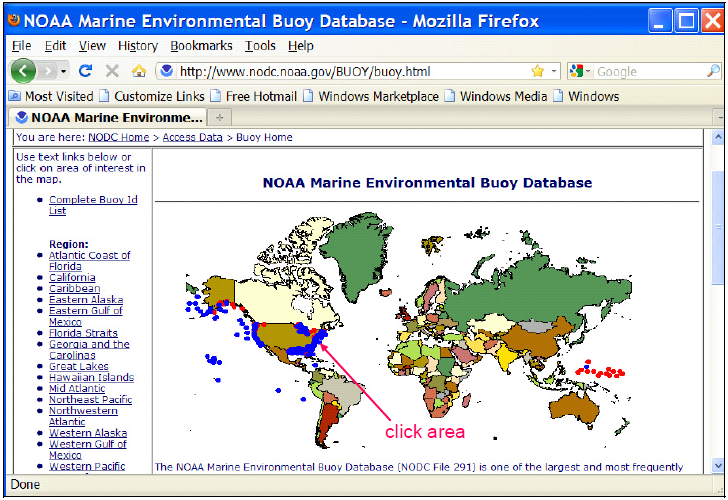
Task: Open the Great Lakes region link
Action: pyautogui.click(x=78, y=366)
